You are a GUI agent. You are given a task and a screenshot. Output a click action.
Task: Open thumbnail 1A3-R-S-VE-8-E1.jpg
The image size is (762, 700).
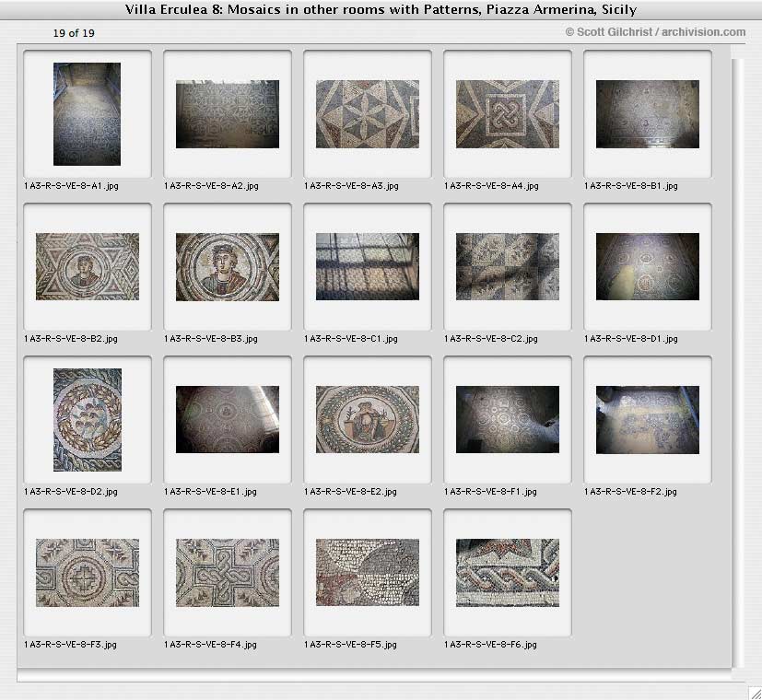click(228, 420)
